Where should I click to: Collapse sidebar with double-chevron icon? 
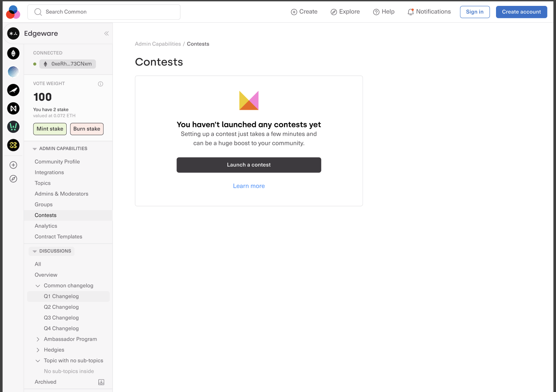[x=106, y=33]
